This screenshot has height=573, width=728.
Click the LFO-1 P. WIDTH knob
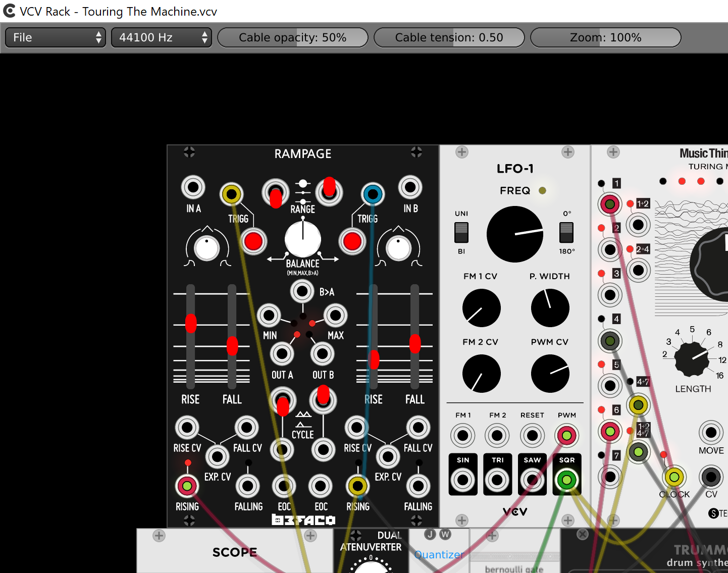[550, 308]
